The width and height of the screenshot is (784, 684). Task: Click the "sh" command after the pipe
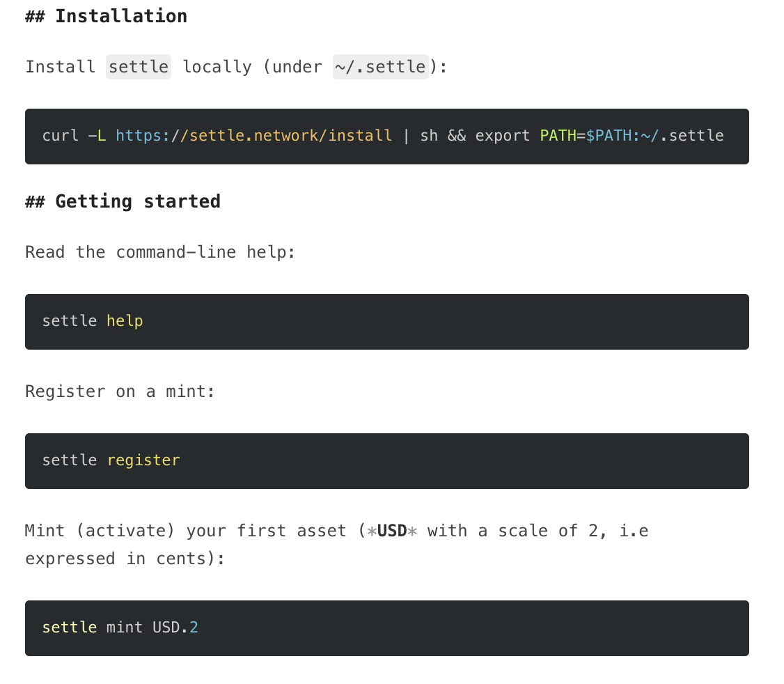click(x=429, y=135)
